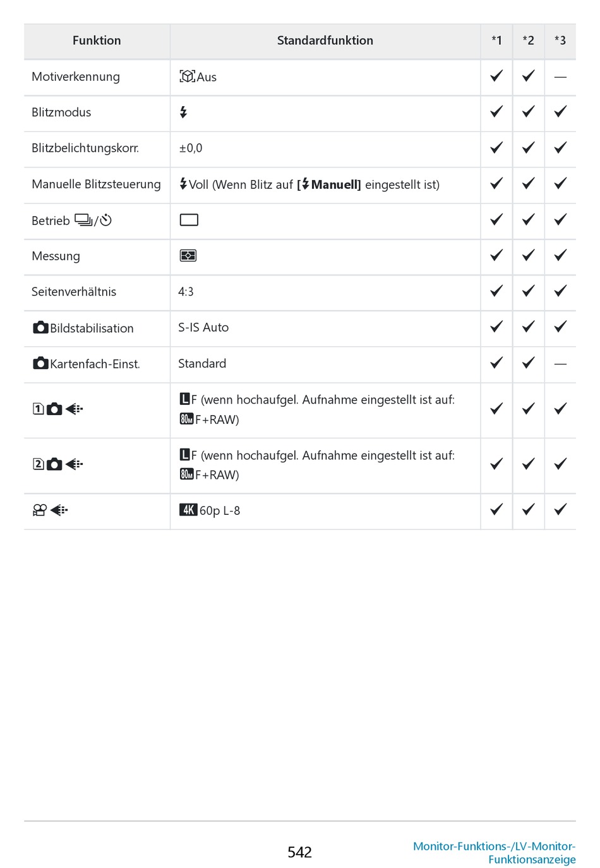Click the flash icon in Blitzmodus row
The height and width of the screenshot is (868, 600).
[x=183, y=112]
